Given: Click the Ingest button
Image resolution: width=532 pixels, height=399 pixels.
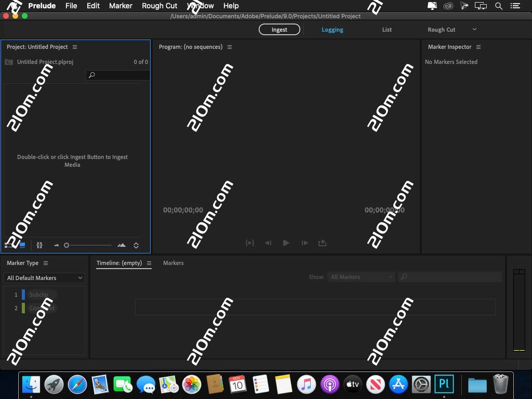Looking at the screenshot, I should tap(279, 30).
